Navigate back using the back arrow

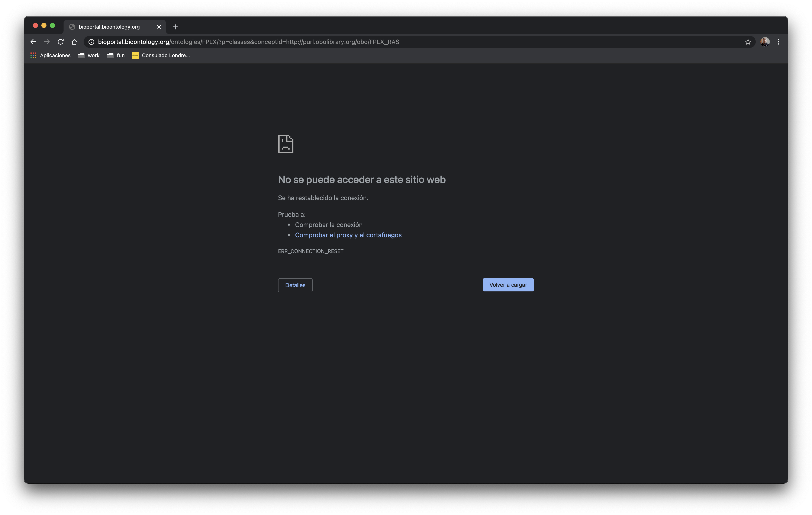33,42
